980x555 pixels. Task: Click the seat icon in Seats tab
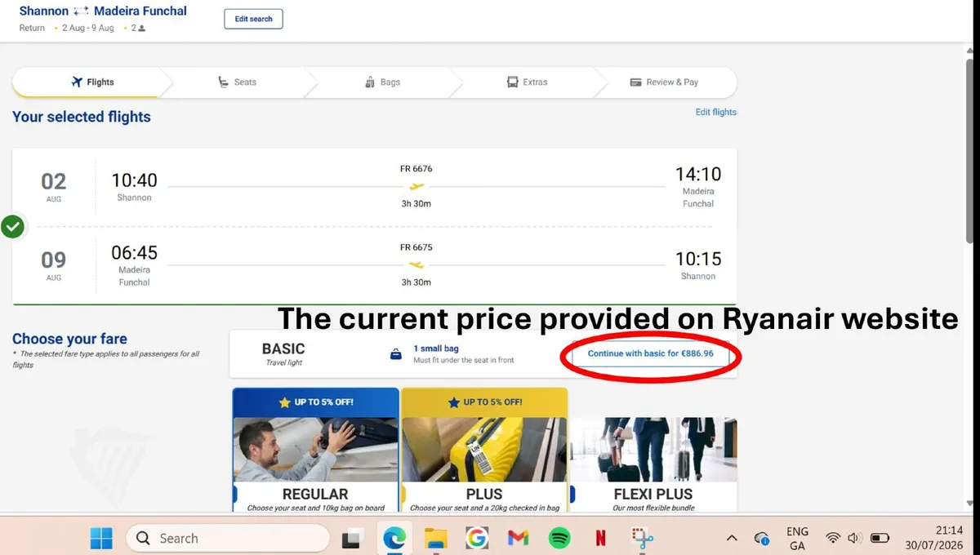224,82
